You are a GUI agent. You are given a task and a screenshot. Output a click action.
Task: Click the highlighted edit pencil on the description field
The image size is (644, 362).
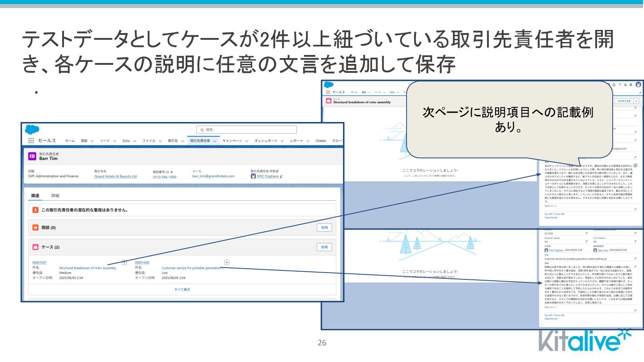[x=636, y=165]
